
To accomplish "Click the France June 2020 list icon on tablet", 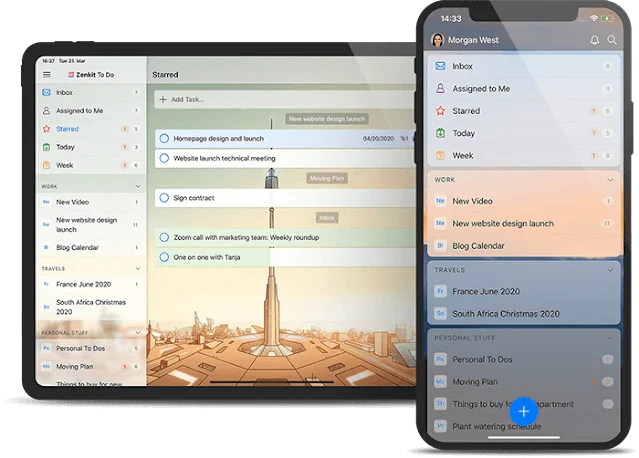I will (x=46, y=284).
